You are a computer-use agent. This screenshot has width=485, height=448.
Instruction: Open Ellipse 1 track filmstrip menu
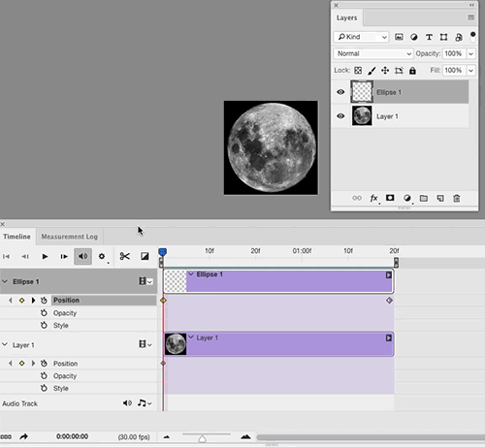(x=145, y=281)
